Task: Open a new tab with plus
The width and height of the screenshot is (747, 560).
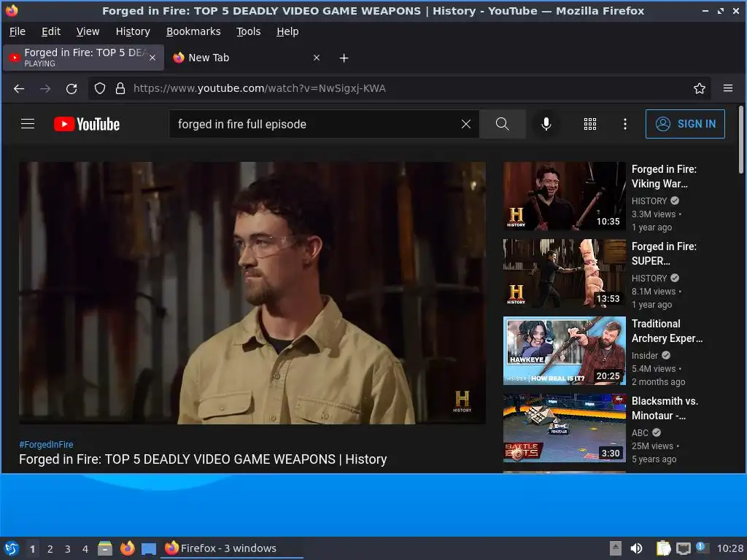Action: [x=344, y=58]
